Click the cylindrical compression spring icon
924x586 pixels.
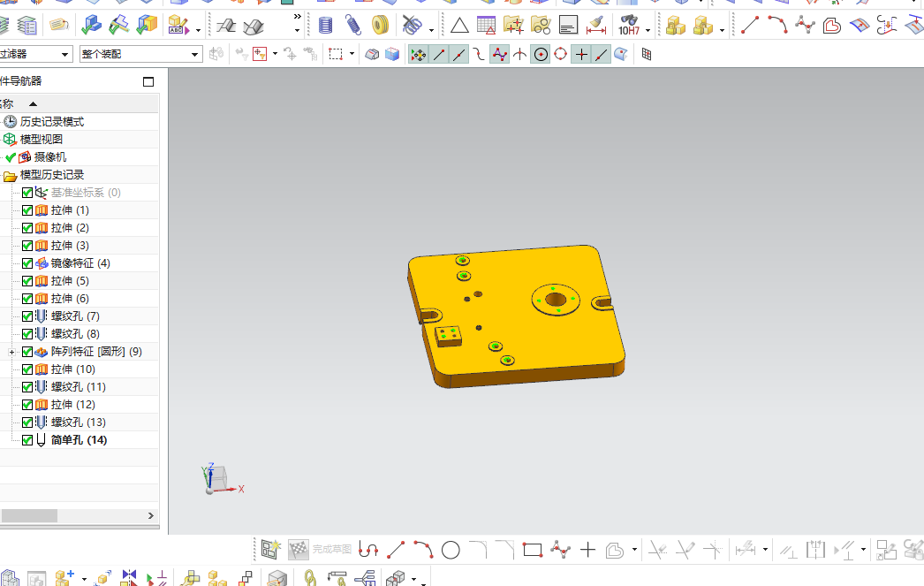pos(325,26)
